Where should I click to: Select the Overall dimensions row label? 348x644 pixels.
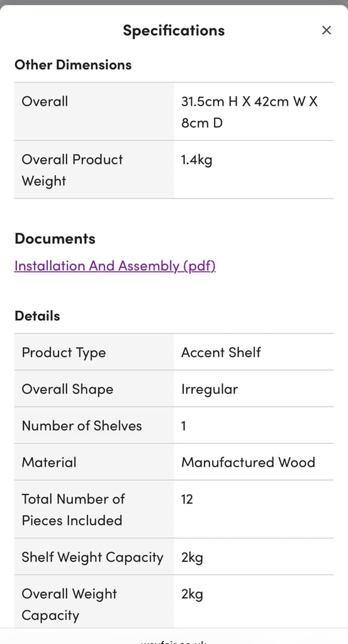coord(45,101)
